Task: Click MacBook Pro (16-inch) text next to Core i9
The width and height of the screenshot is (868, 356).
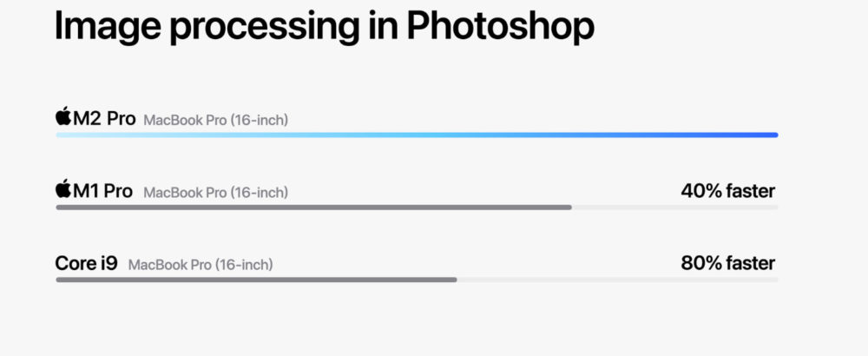Action: (x=201, y=265)
